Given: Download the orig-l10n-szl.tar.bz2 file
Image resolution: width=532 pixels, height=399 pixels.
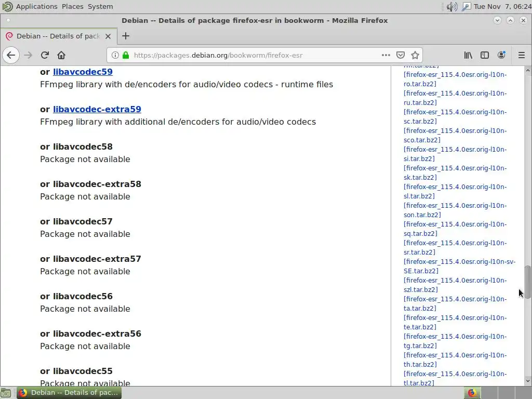Looking at the screenshot, I should click(455, 285).
